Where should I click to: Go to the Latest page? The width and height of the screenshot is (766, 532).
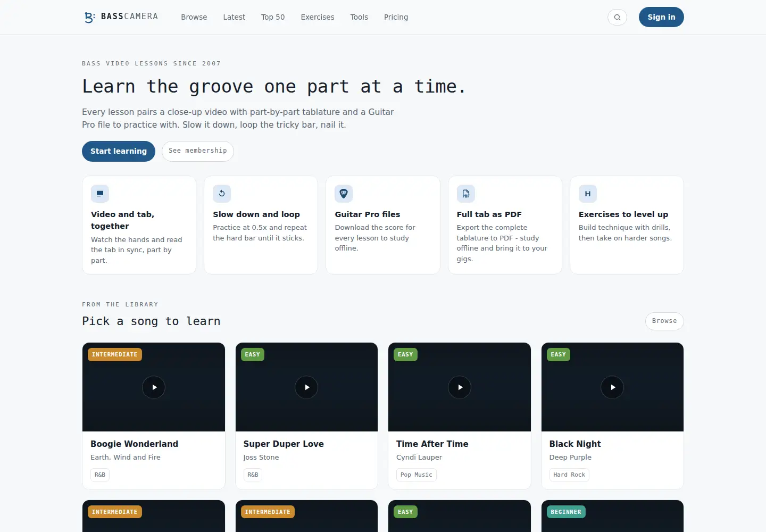[234, 17]
